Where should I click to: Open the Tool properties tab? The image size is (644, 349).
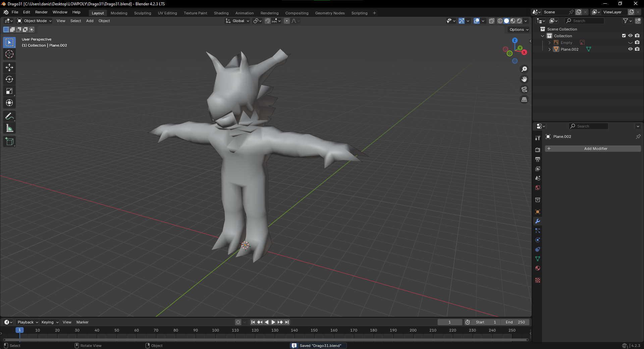tap(538, 138)
